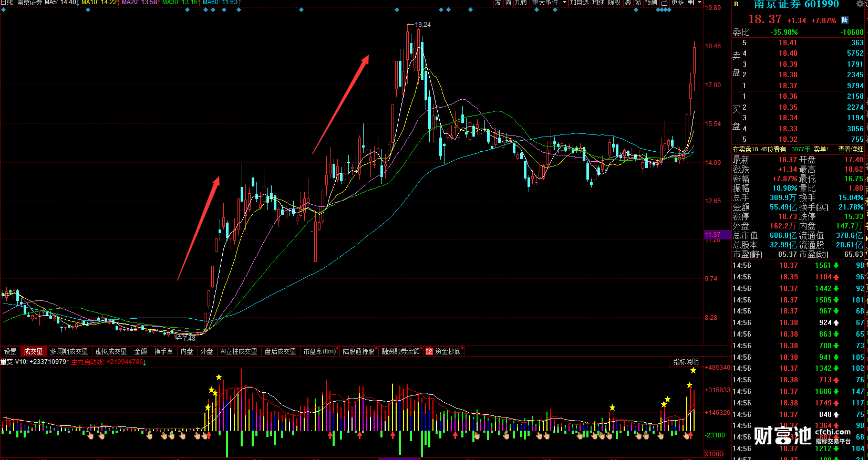Click the 简 toolbar item
Image resolution: width=868 pixels, height=460 pixels.
pyautogui.click(x=508, y=3)
